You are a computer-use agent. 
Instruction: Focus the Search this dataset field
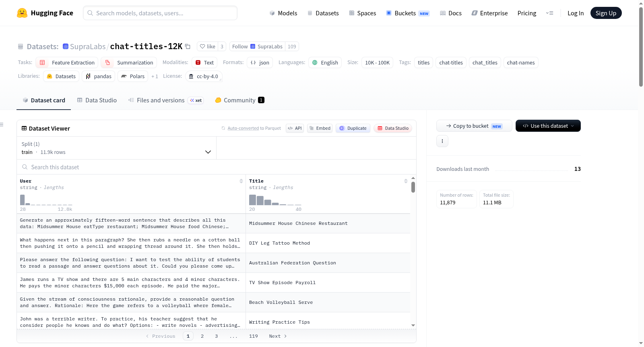tap(217, 167)
